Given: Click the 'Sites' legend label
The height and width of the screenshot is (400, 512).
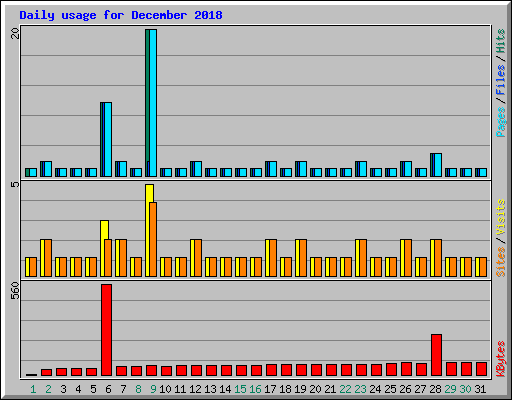Looking at the screenshot, I should (x=500, y=262).
